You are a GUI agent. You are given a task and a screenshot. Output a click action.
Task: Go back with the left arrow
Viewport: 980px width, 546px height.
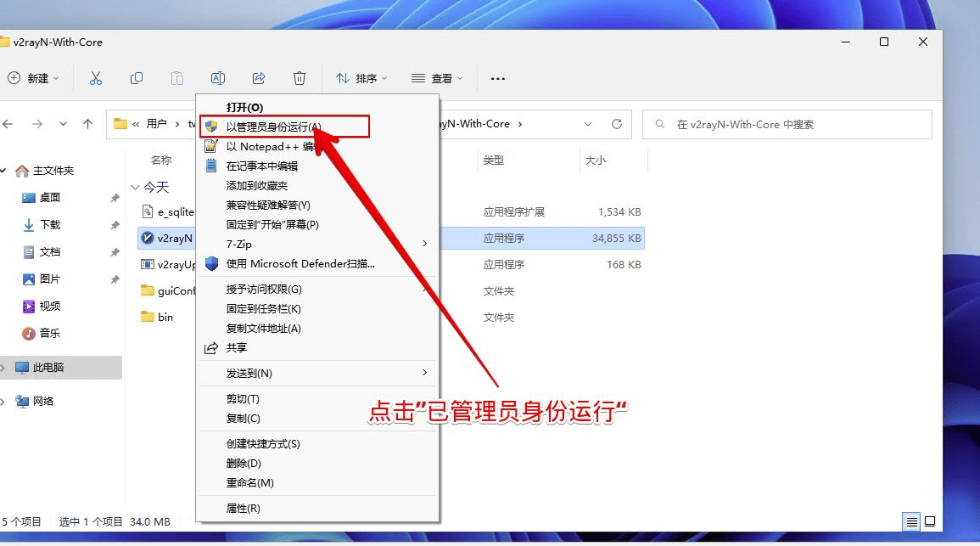click(8, 124)
